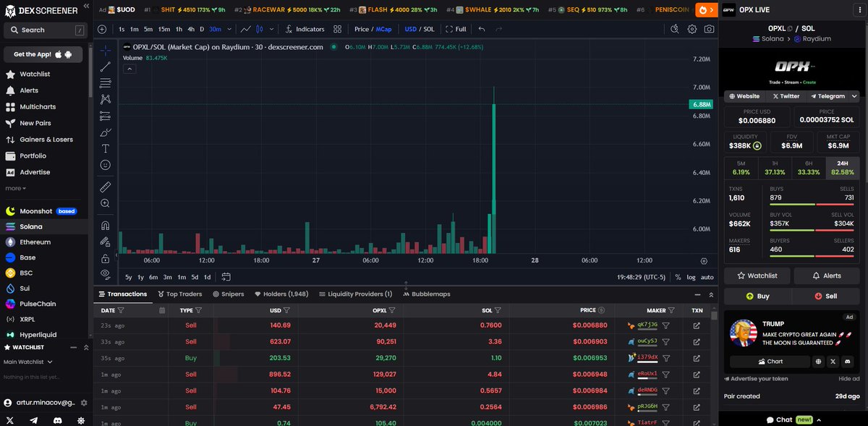Switch to the Bubblemaps tab
Image resolution: width=868 pixels, height=426 pixels.
427,294
